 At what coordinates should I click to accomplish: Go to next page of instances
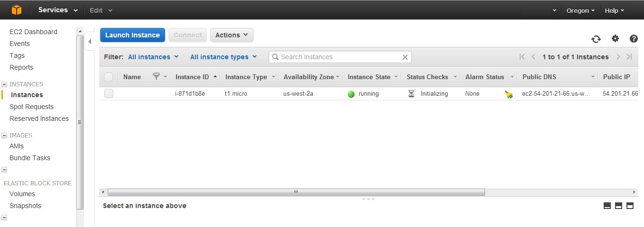pos(618,57)
